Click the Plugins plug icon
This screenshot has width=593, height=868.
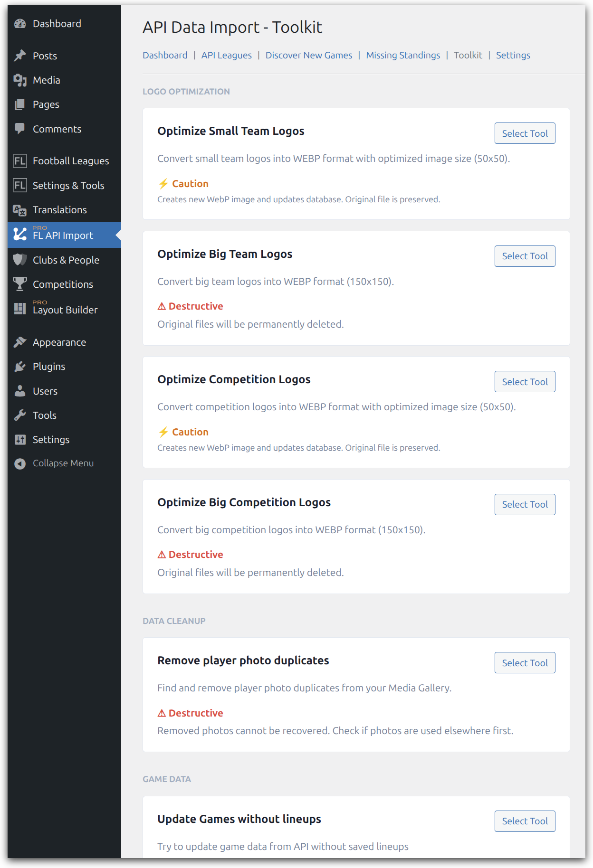pos(20,367)
